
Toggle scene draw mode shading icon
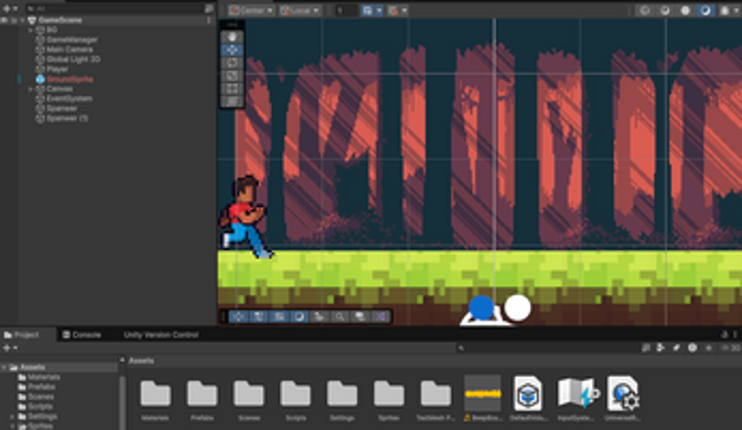(x=706, y=10)
